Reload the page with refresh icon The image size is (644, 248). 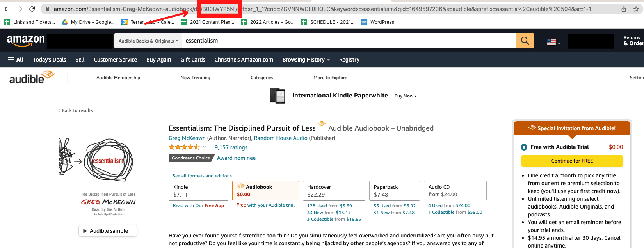point(32,9)
